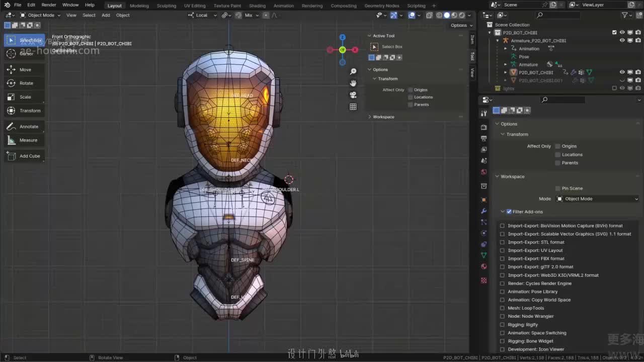Hide Armature_P2D_BOT_CHIBI with eye icon
The height and width of the screenshot is (362, 644).
pyautogui.click(x=622, y=40)
